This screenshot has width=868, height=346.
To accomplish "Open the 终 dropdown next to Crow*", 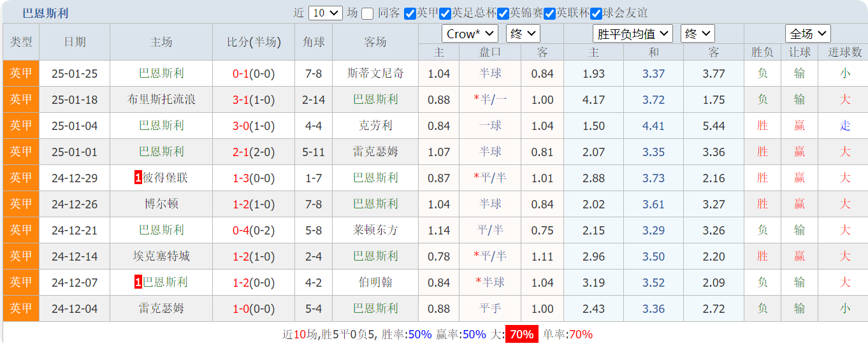I will point(523,34).
